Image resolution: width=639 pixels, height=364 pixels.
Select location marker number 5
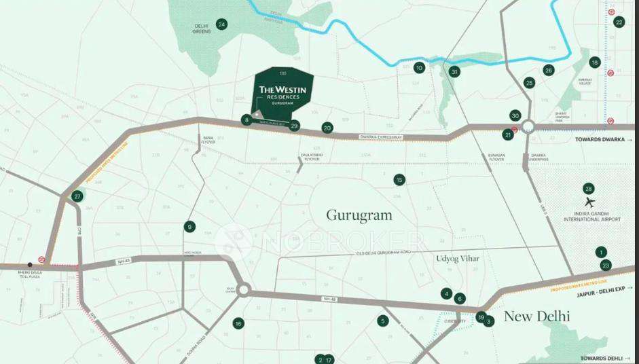(x=382, y=321)
